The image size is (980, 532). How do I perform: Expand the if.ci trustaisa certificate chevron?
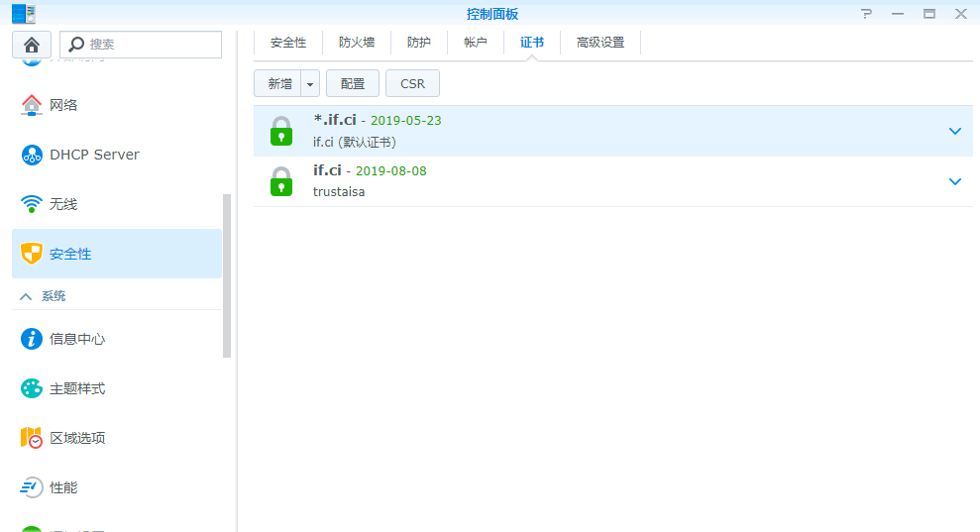tap(955, 182)
